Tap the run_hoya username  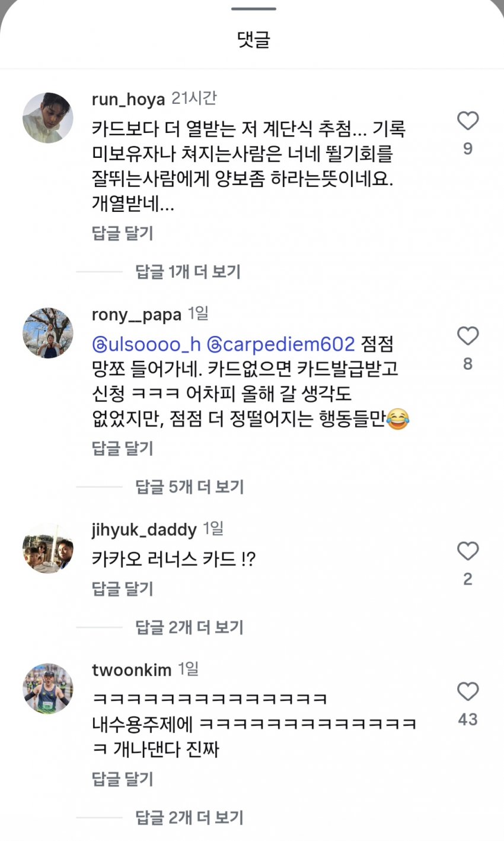pyautogui.click(x=128, y=99)
